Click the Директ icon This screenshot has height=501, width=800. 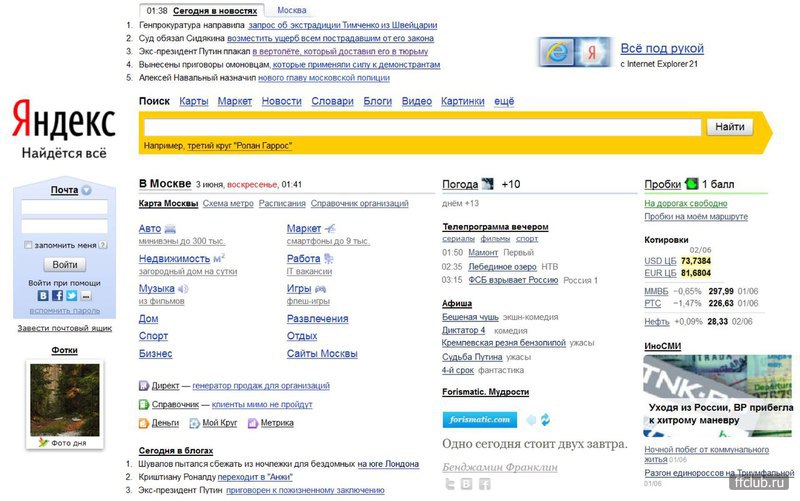click(x=144, y=386)
